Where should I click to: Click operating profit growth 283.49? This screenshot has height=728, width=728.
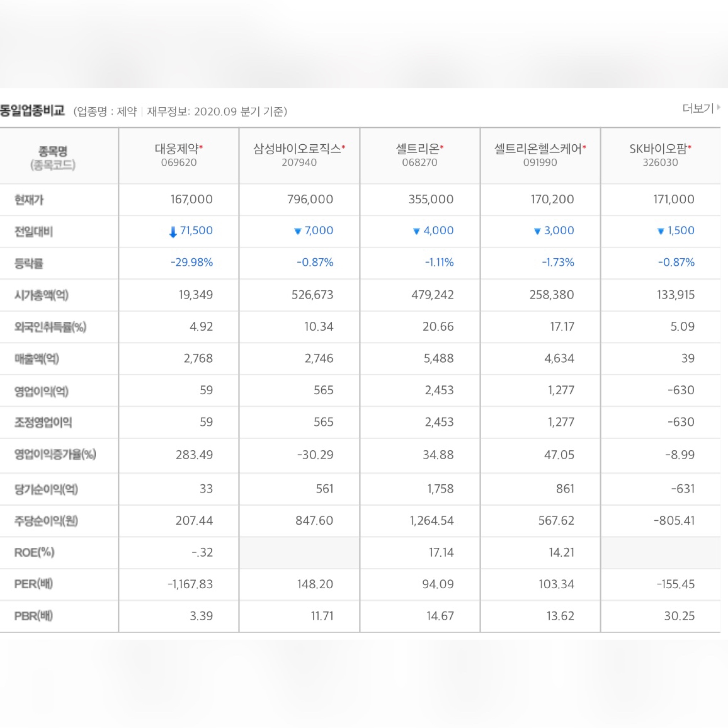pos(194,455)
